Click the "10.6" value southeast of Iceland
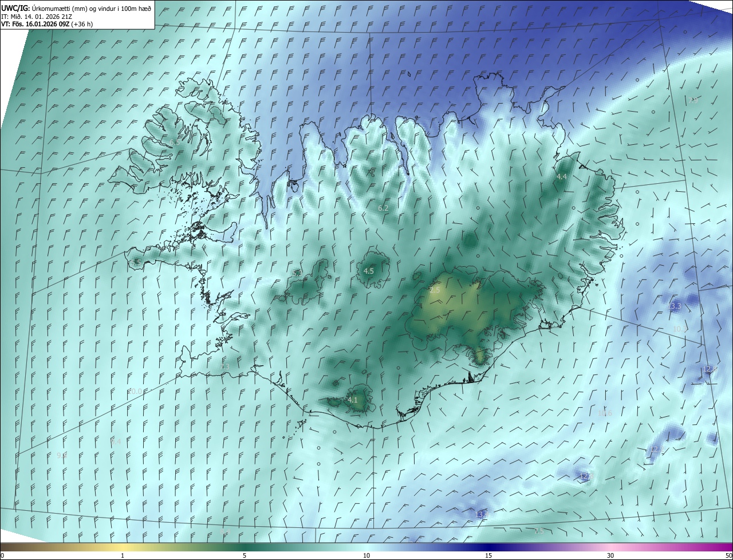Image resolution: width=733 pixels, height=560 pixels. click(605, 413)
